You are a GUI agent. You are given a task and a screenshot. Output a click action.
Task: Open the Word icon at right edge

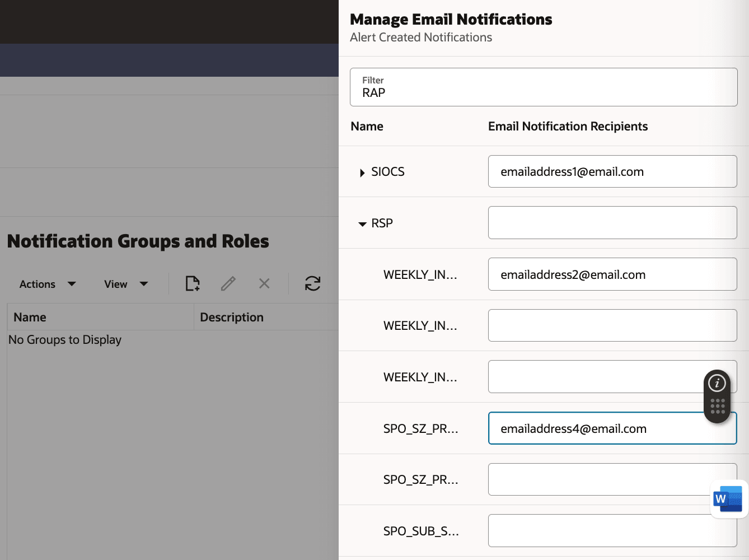pyautogui.click(x=728, y=498)
